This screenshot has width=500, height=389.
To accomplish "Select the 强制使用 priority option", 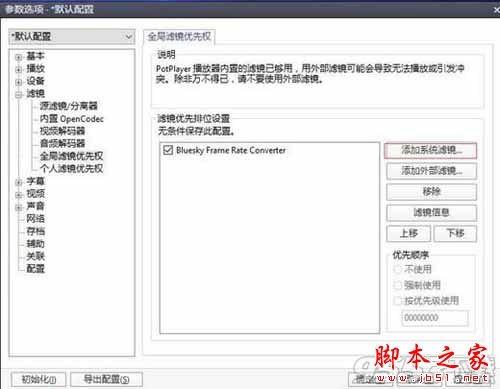I will [417, 285].
